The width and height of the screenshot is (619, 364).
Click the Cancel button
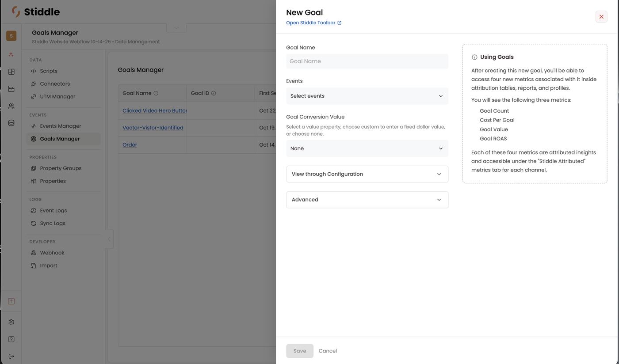click(328, 351)
